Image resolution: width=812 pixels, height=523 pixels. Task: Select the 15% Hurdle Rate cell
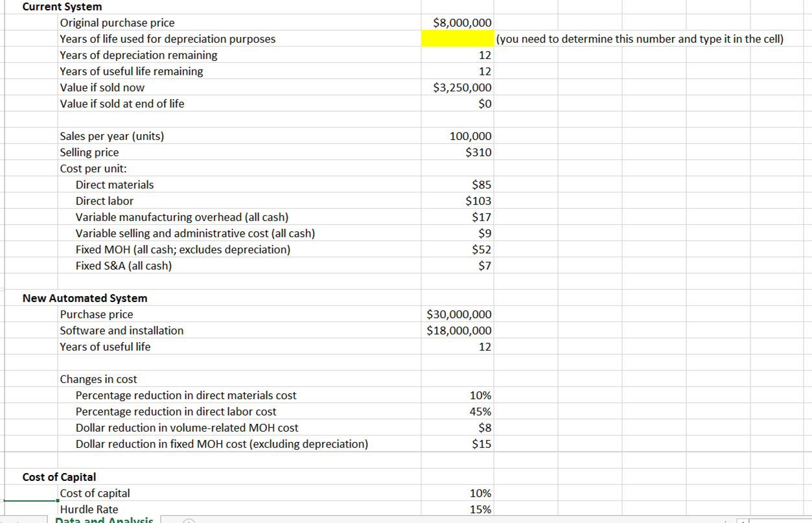pos(457,509)
